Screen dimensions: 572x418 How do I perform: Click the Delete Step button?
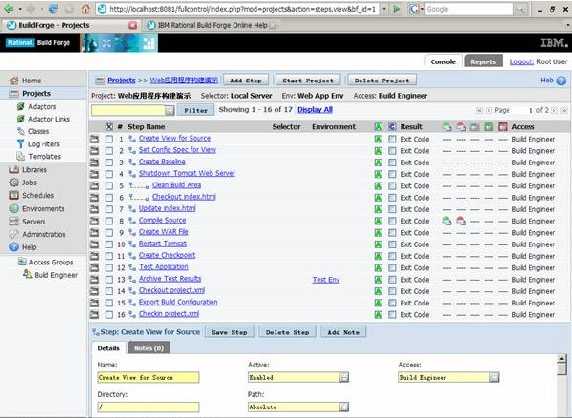tap(287, 332)
